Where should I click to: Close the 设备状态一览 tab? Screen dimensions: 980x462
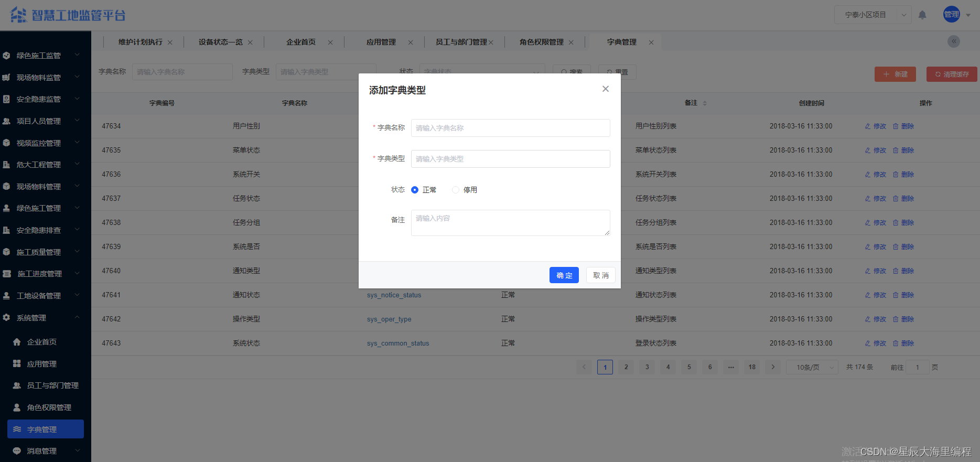(x=250, y=42)
